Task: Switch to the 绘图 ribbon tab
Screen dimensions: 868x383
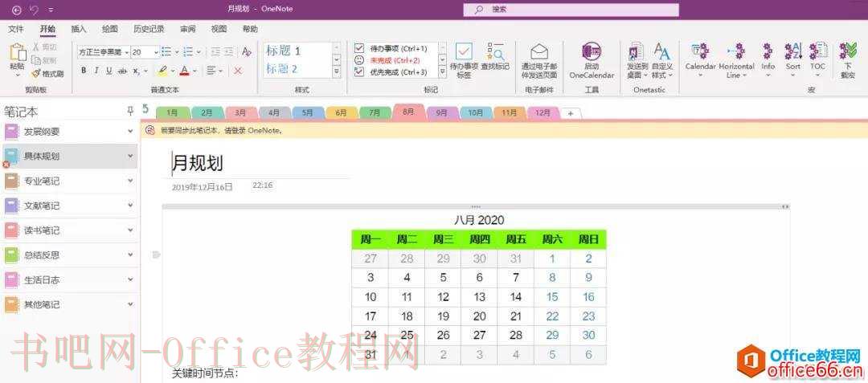Action: (x=110, y=29)
